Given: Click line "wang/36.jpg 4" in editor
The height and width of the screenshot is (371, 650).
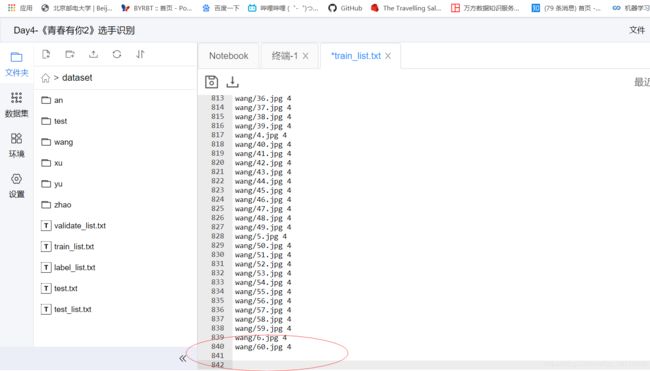Looking at the screenshot, I should point(263,99).
